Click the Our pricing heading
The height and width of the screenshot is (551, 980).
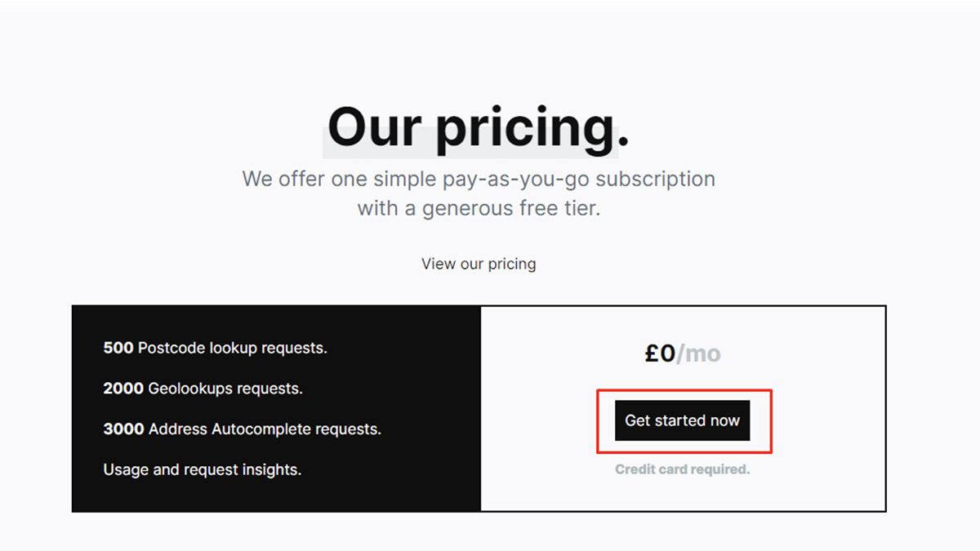point(479,127)
